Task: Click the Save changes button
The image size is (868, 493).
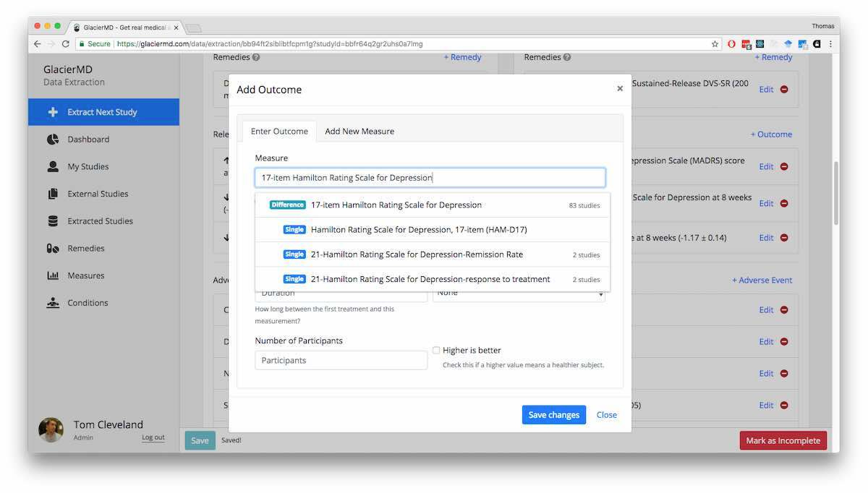Action: 554,415
